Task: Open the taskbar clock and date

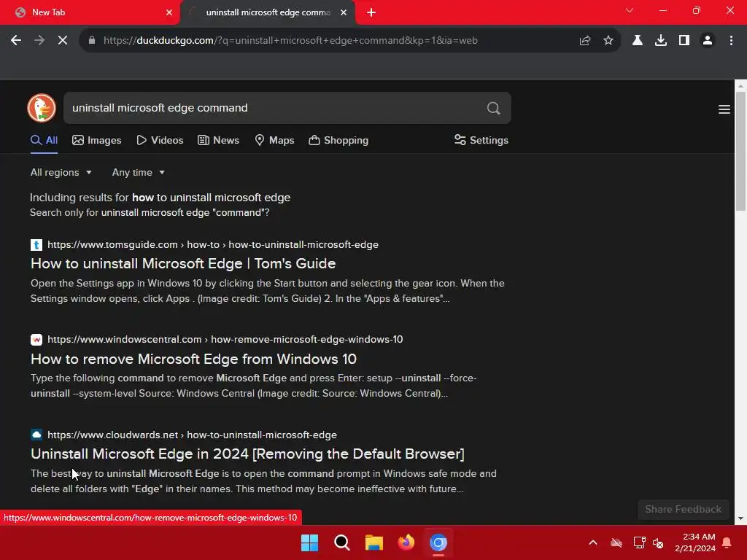Action: [x=695, y=542]
